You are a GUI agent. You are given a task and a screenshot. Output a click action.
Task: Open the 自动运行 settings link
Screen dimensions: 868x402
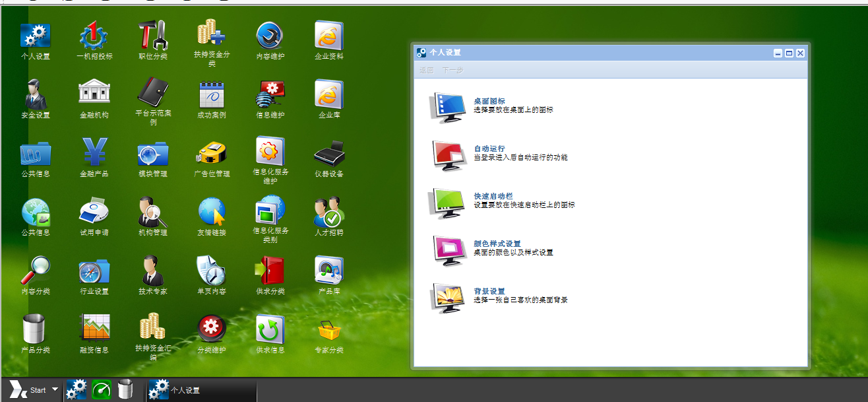click(x=489, y=149)
